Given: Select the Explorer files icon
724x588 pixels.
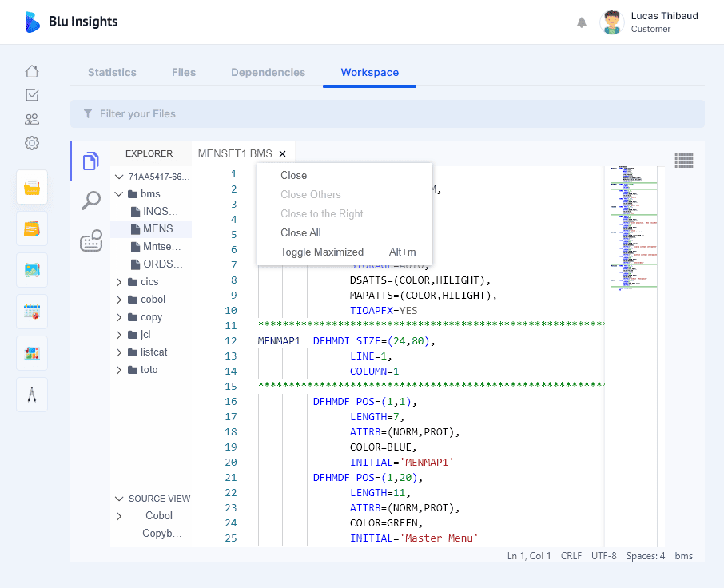Looking at the screenshot, I should click(91, 161).
